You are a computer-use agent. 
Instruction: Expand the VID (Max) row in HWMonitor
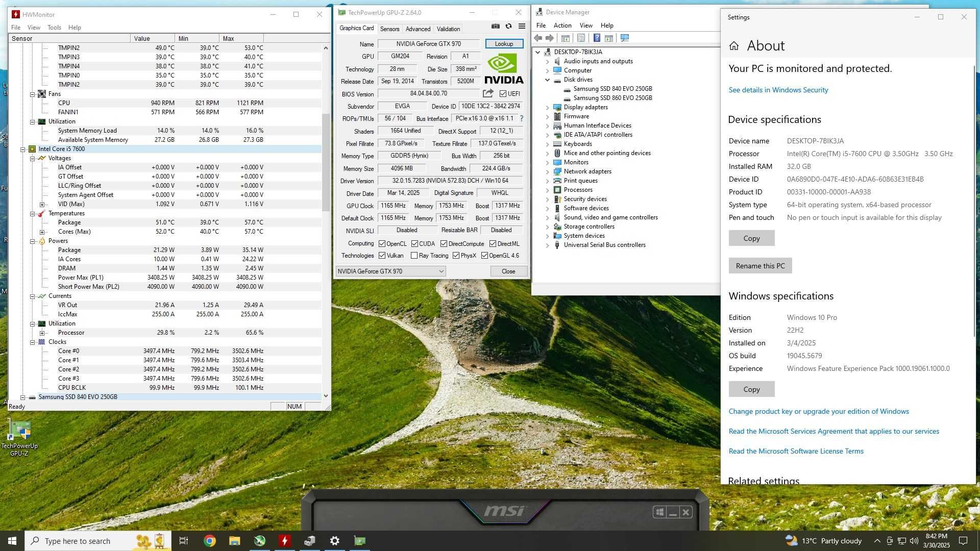(x=42, y=205)
